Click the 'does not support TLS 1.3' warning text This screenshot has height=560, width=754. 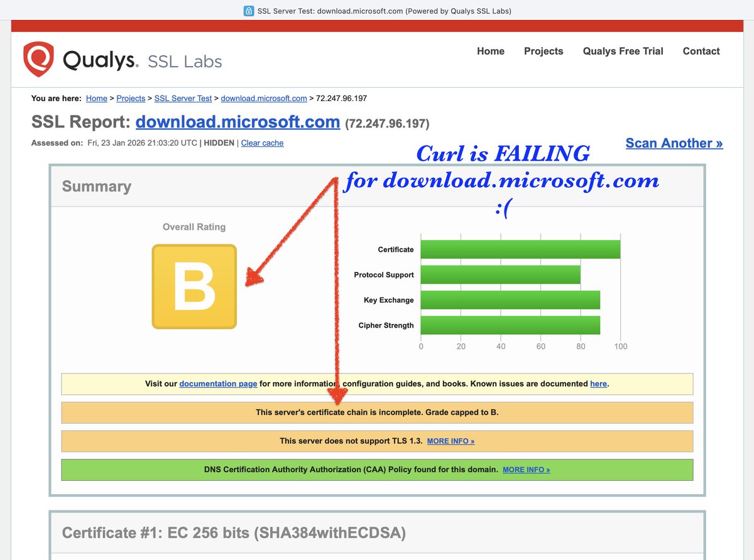[x=351, y=441]
